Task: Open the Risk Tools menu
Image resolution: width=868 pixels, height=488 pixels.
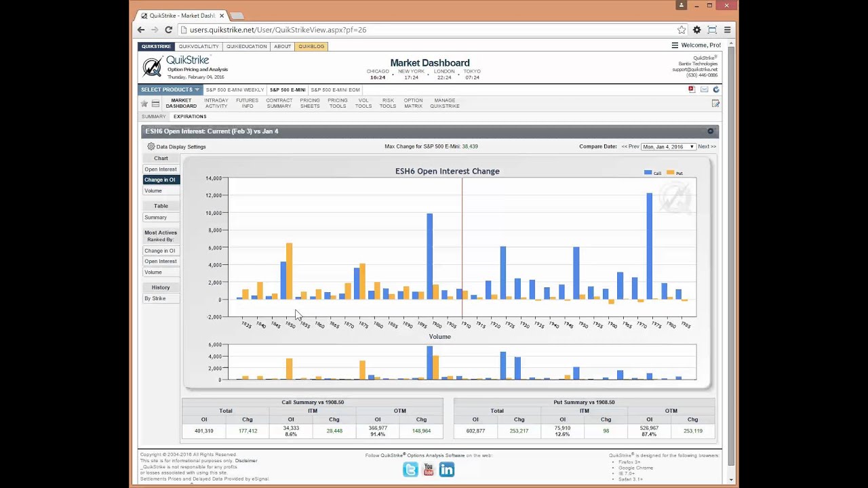Action: 388,103
